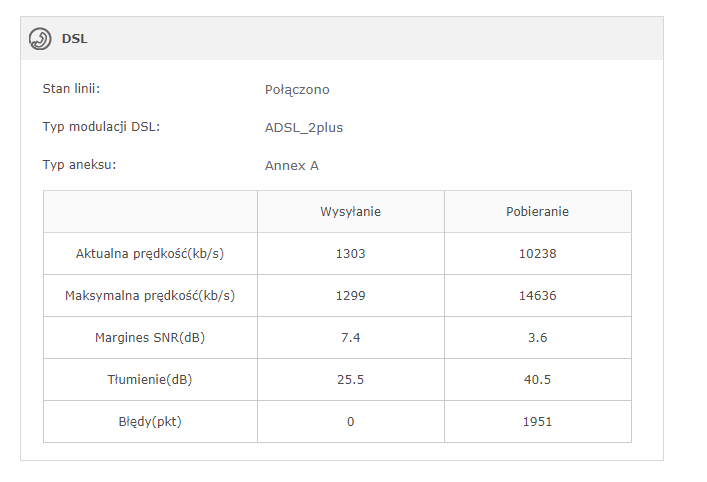Click the Stan linii label
The height and width of the screenshot is (482, 707).
[x=71, y=89]
